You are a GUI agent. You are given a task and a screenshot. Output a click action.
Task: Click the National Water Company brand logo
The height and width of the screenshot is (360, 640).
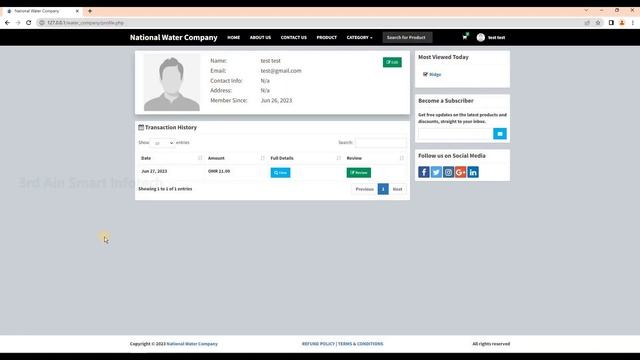click(173, 37)
